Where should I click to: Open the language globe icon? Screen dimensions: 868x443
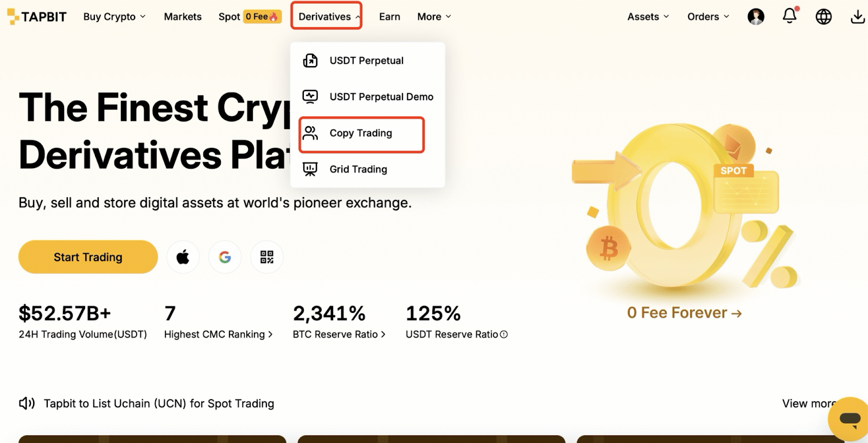point(824,17)
